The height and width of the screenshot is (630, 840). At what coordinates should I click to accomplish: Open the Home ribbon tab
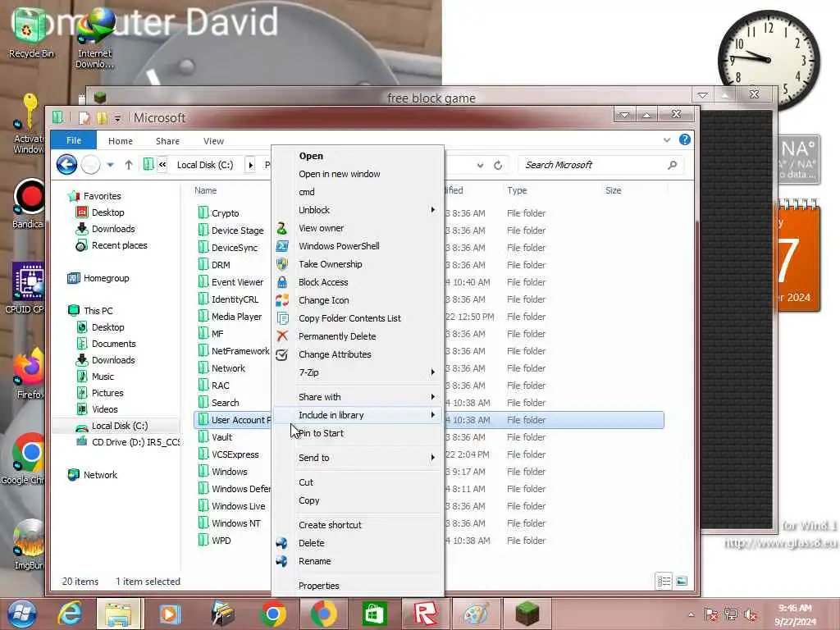[x=121, y=141]
